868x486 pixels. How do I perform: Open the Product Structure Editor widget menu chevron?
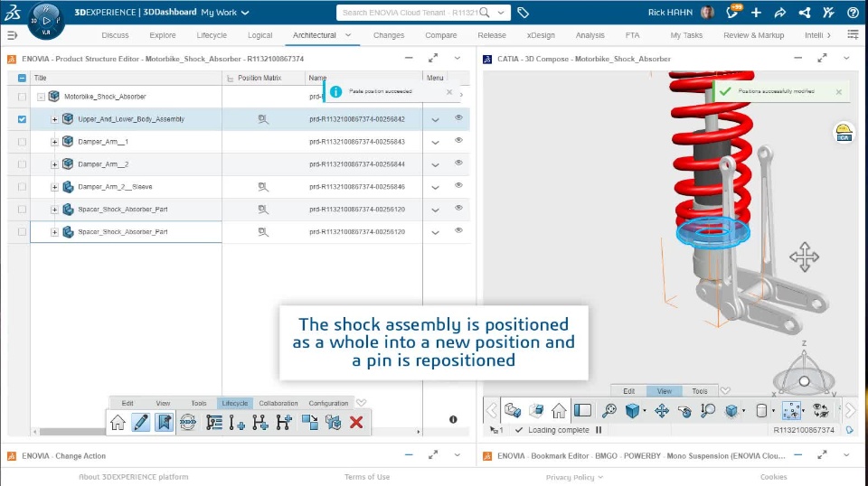[x=458, y=58]
